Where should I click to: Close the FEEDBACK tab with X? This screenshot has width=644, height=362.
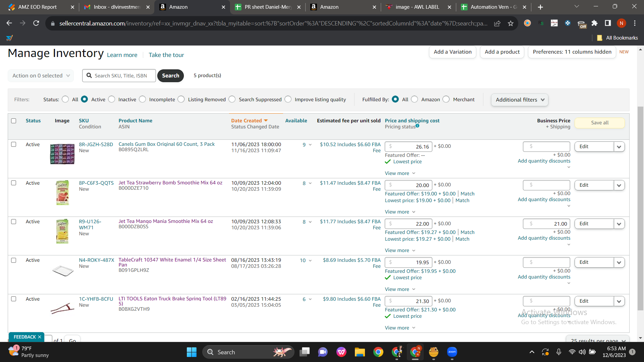tap(40, 337)
